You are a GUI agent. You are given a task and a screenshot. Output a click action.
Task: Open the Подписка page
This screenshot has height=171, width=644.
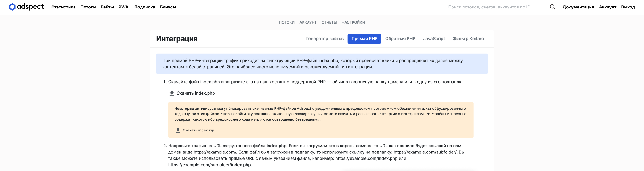[x=145, y=7]
